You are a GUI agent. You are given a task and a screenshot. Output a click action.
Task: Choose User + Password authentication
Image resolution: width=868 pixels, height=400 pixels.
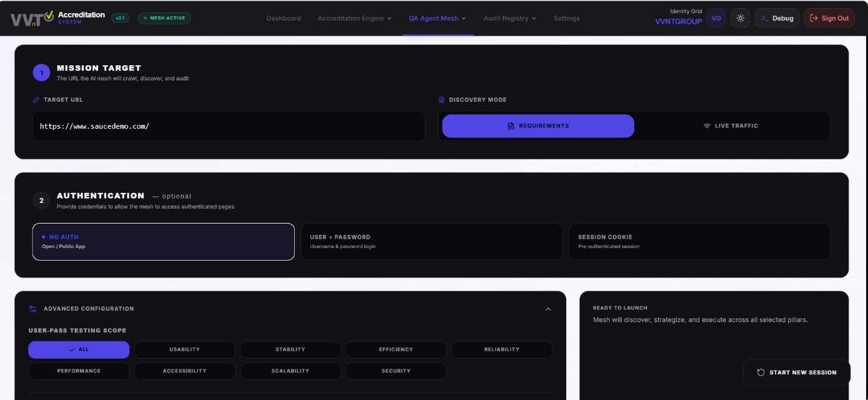click(x=431, y=242)
